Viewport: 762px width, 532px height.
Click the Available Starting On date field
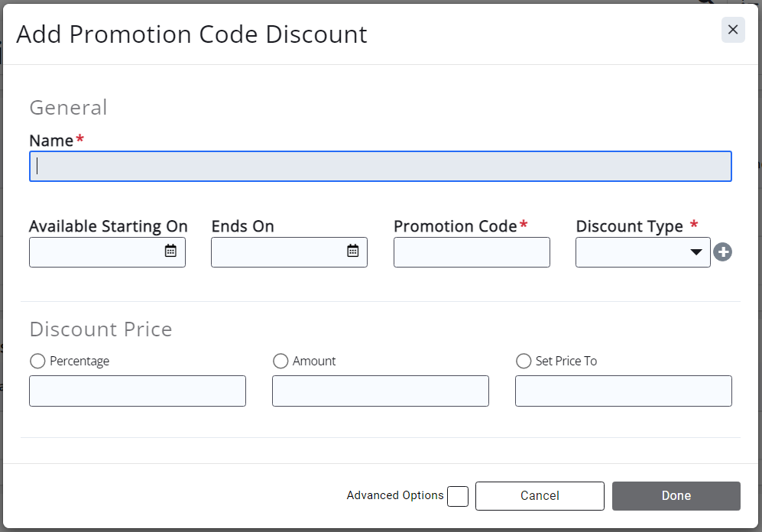pyautogui.click(x=96, y=252)
